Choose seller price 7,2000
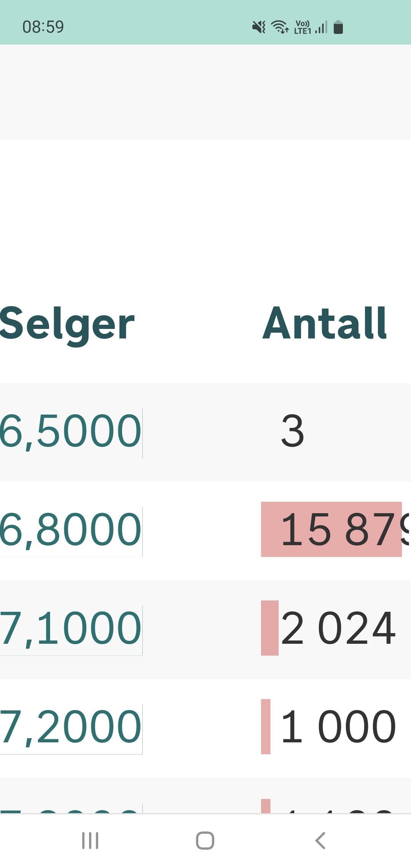The image size is (411, 868). pos(71,727)
